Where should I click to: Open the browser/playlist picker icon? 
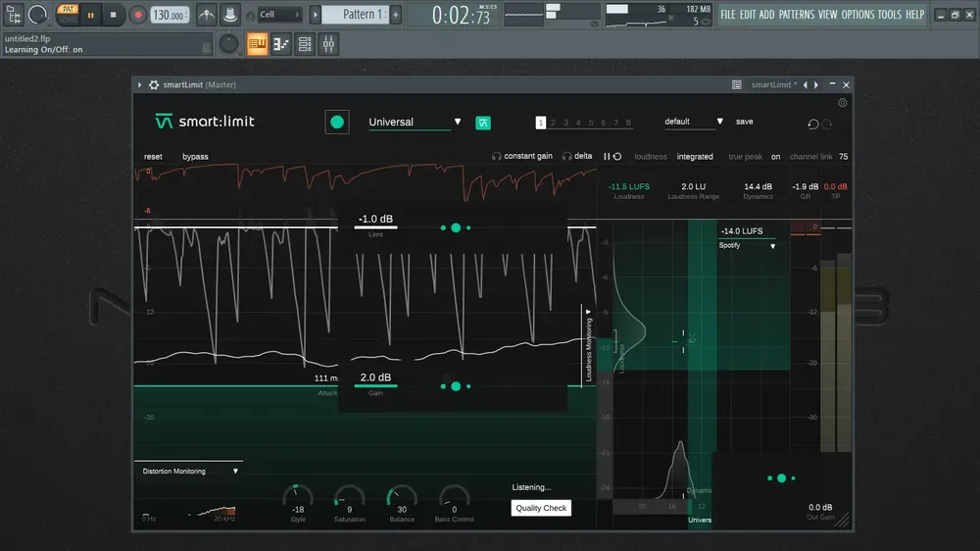coord(13,14)
